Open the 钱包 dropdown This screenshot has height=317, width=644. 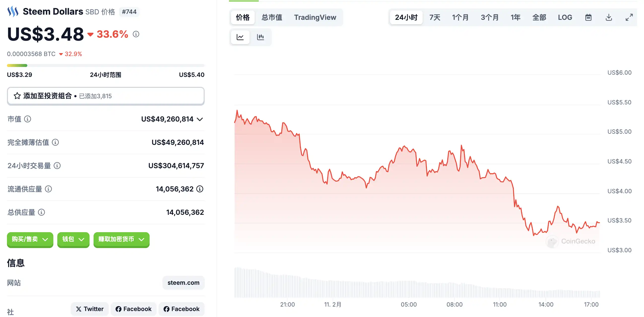point(73,239)
